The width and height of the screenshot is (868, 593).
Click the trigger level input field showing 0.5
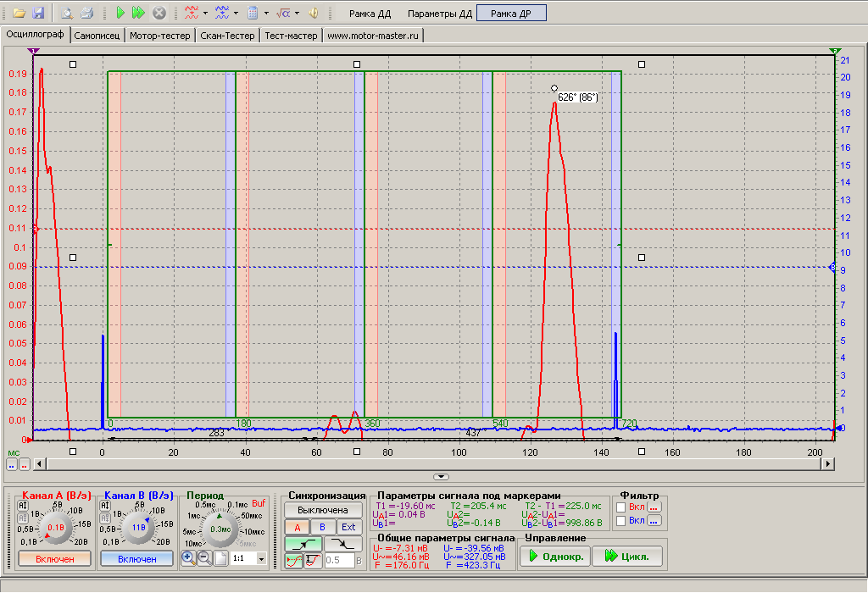tap(339, 560)
